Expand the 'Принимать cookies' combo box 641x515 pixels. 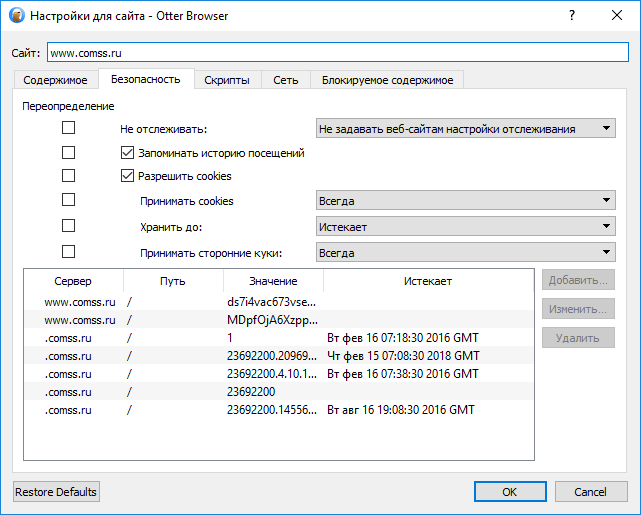465,201
